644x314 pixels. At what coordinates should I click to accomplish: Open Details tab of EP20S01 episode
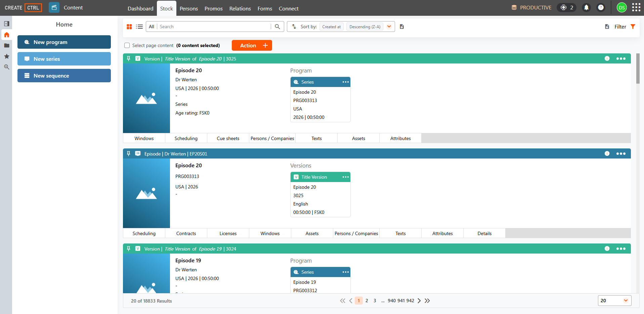tap(484, 233)
